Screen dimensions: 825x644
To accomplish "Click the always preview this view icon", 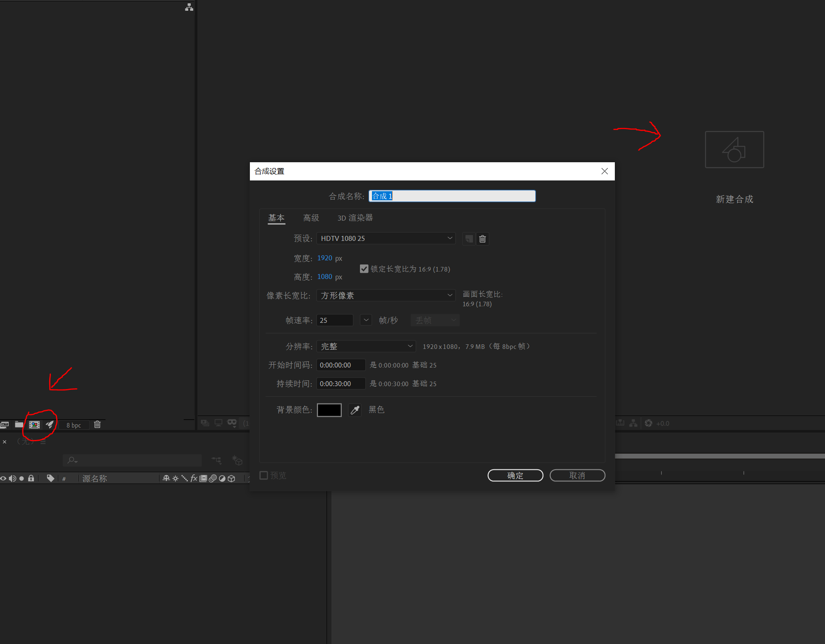I will coord(205,423).
